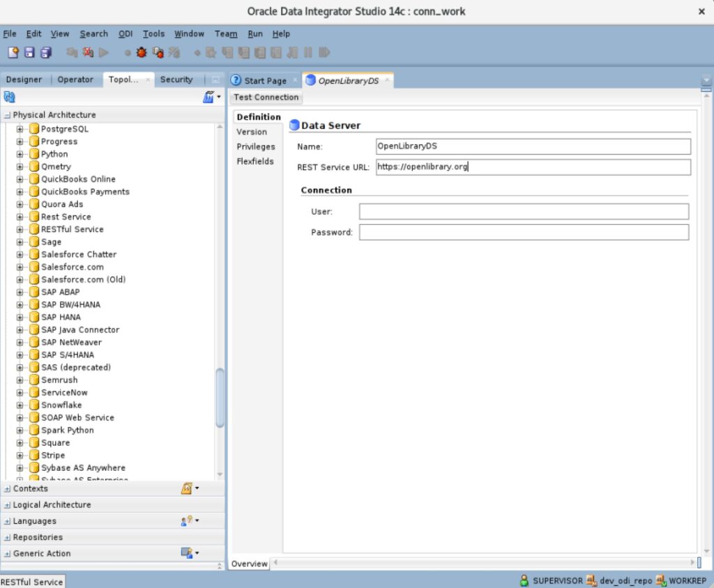Viewport: 714px width, 588px height.
Task: Select the SOAP Web Service tree item
Action: point(78,417)
